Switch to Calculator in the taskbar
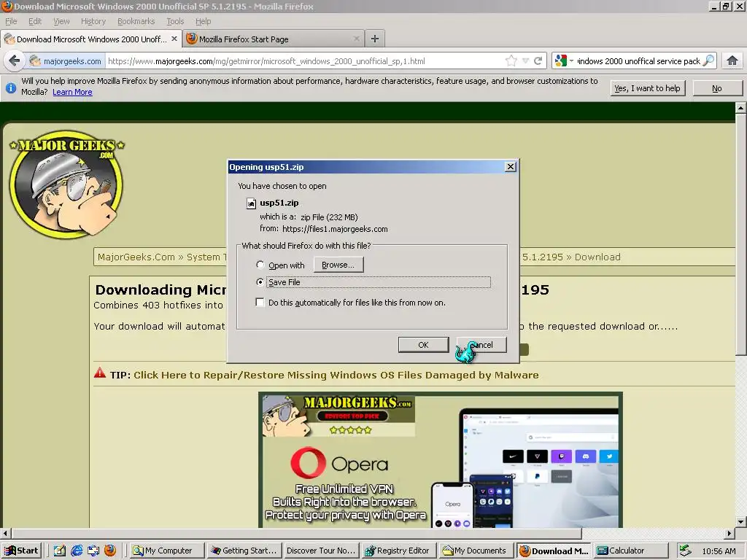 [630, 551]
